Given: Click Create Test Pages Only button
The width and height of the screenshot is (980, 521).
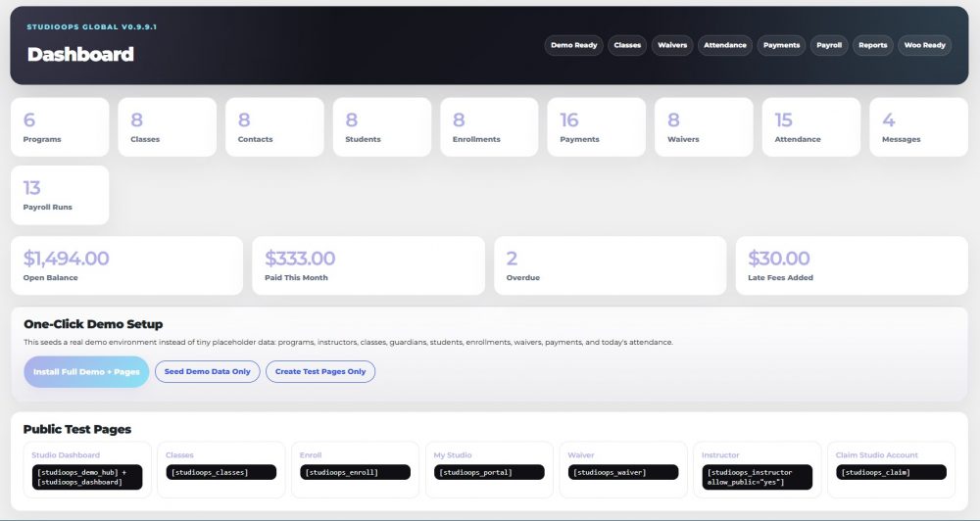Looking at the screenshot, I should pos(320,372).
